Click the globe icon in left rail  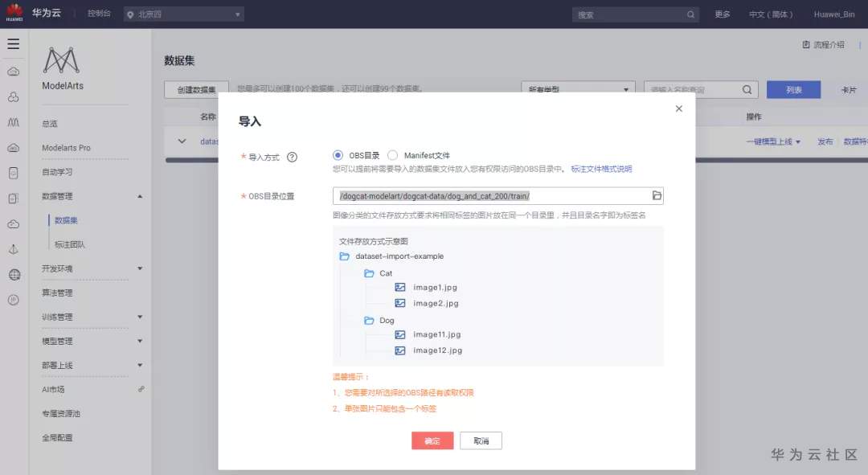14,275
